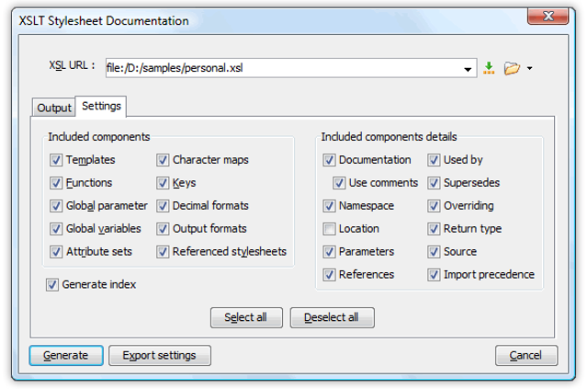This screenshot has height=389, width=588.
Task: Cancel the dialog
Action: (x=526, y=356)
